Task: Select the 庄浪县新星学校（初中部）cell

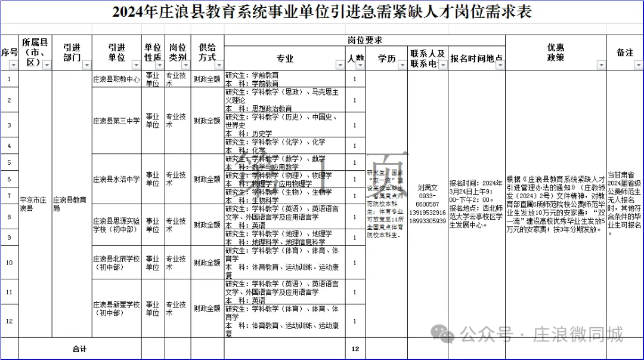Action: point(117,309)
